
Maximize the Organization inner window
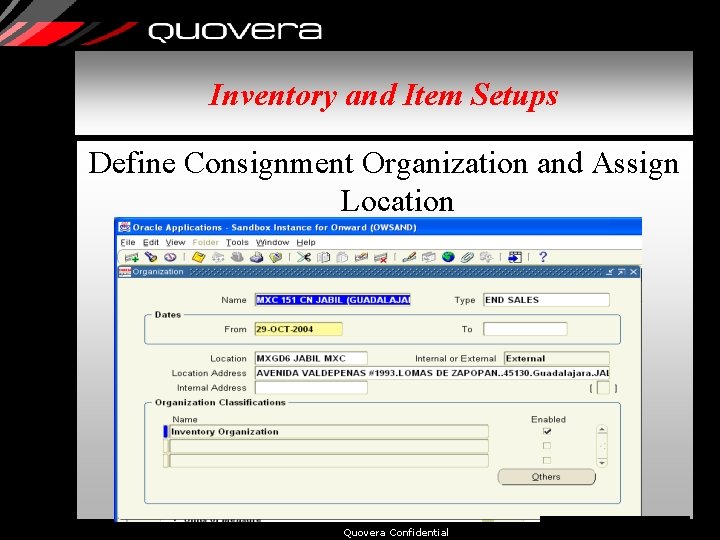pyautogui.click(x=621, y=272)
